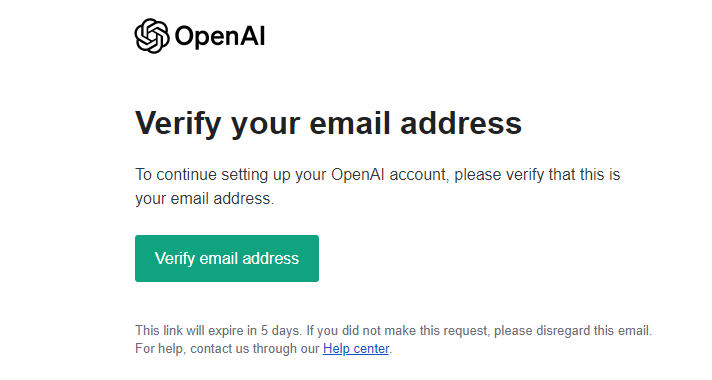
Task: Click the word "Verify" in the large heading
Action: 178,123
